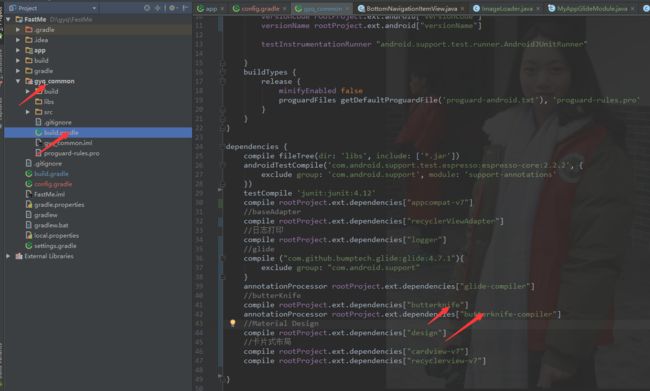Collapse the FastMe root project node
This screenshot has height=391, width=650.
[8, 19]
